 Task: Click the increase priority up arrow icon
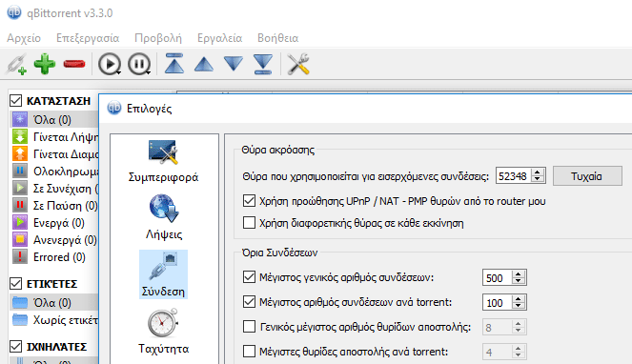tap(204, 64)
